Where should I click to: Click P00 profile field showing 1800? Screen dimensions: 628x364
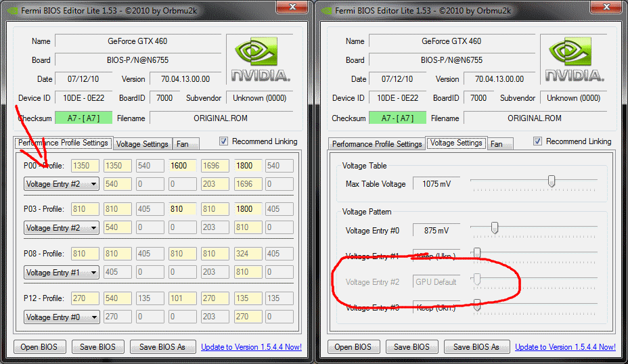248,166
